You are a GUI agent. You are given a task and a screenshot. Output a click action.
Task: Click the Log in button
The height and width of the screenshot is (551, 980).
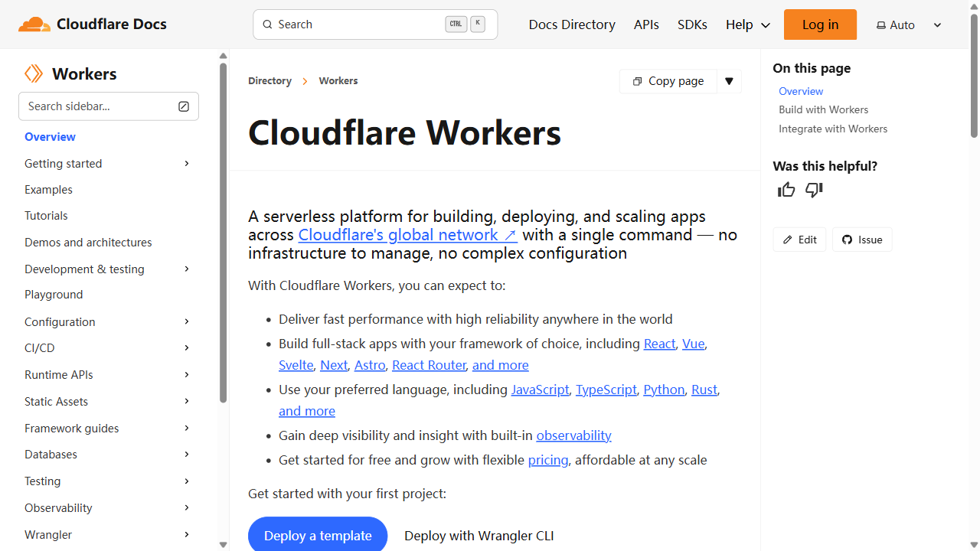pos(820,24)
